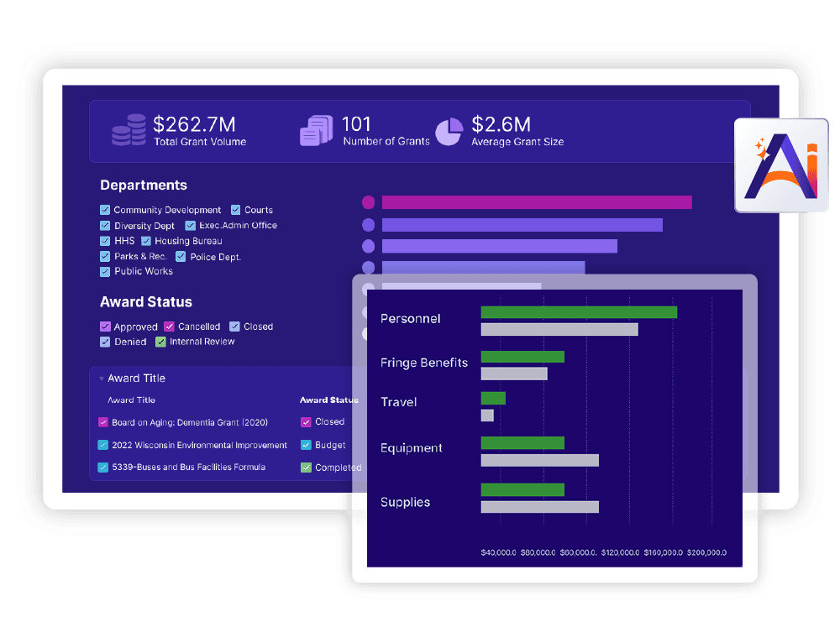The height and width of the screenshot is (627, 840).
Task: Click the Award Status column header
Action: [x=328, y=400]
